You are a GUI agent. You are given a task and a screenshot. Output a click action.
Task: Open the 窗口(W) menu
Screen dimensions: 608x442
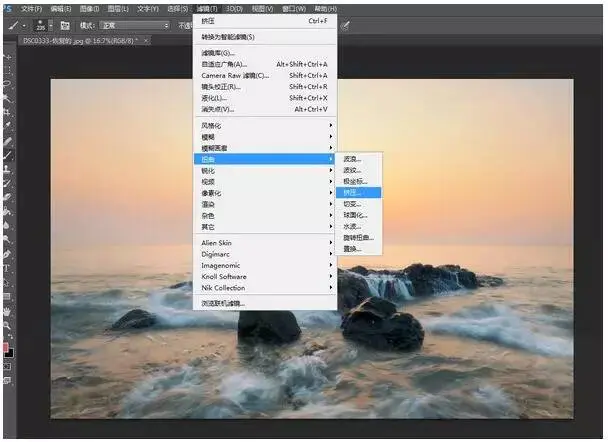[294, 9]
